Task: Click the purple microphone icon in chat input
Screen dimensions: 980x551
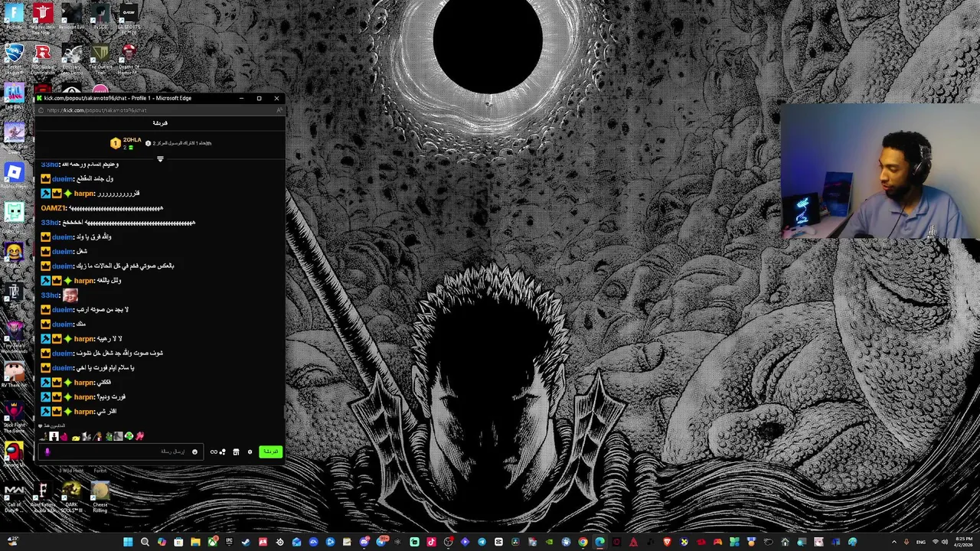Action: coord(47,452)
